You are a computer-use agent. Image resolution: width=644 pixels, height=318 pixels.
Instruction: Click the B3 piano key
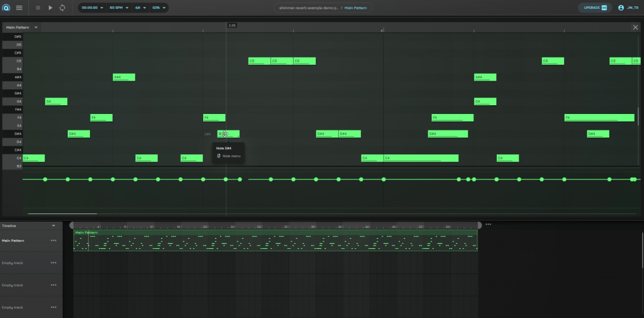13,166
